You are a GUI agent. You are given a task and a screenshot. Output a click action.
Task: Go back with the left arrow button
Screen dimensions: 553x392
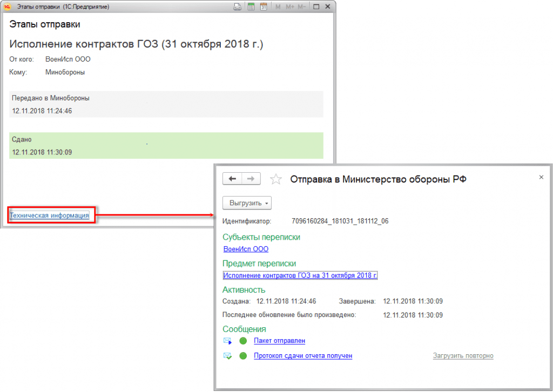click(232, 179)
